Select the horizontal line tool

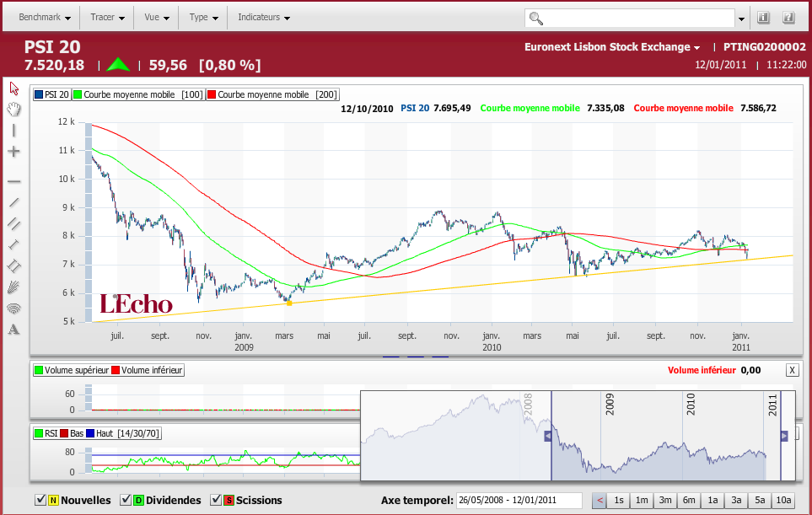click(14, 182)
